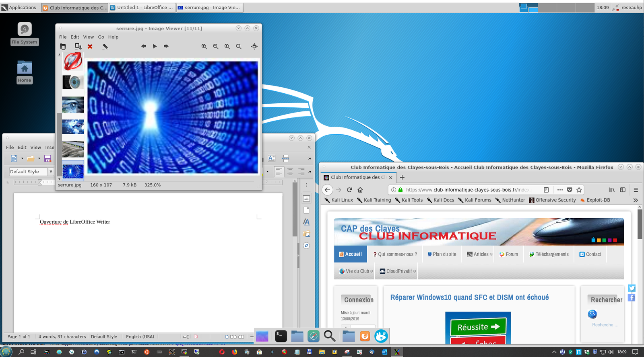The width and height of the screenshot is (644, 357).
Task: Set zoom to 100% in Image Viewer
Action: click(227, 47)
